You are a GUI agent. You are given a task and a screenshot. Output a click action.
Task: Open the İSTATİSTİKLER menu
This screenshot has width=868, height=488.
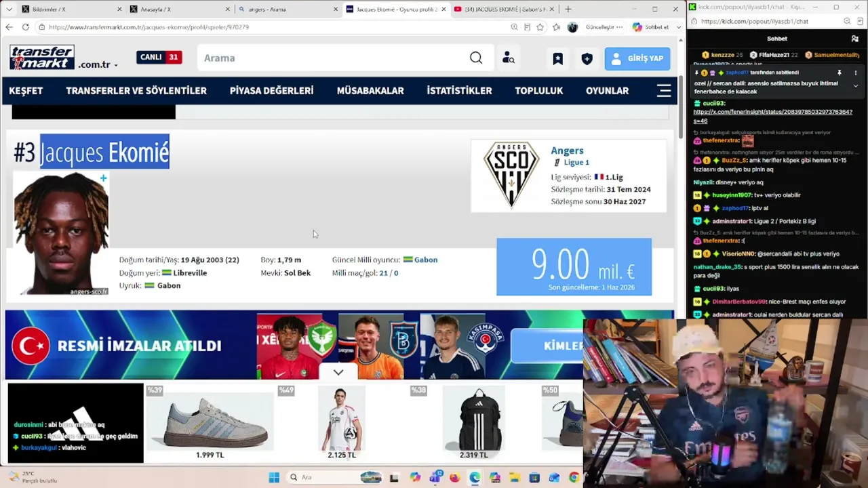coord(459,91)
